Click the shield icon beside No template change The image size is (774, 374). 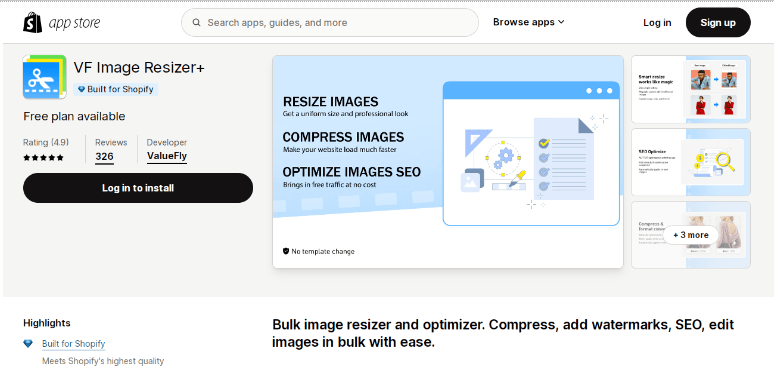point(286,251)
